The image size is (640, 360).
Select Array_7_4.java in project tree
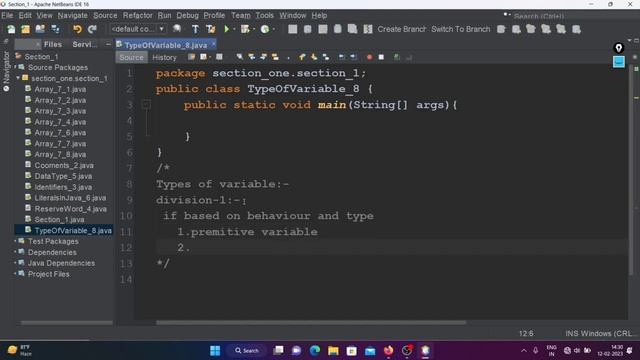click(x=60, y=122)
